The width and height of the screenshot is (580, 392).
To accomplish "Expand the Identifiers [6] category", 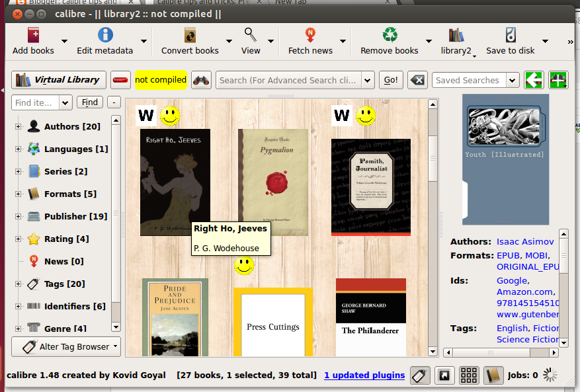I will [18, 306].
